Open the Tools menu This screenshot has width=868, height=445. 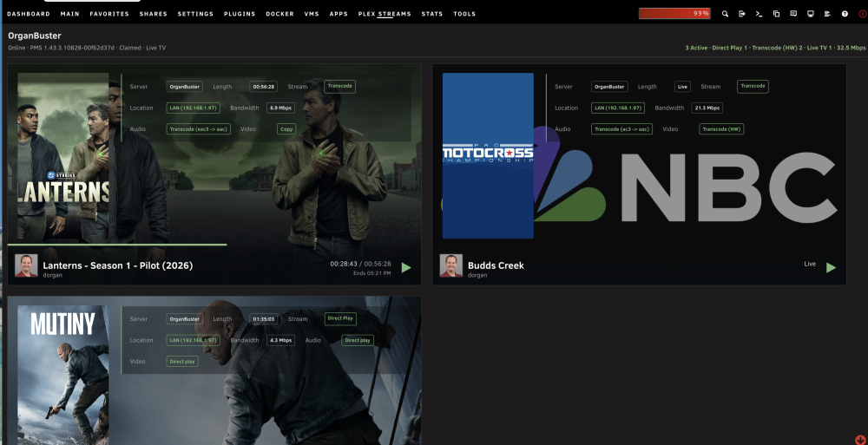point(464,14)
